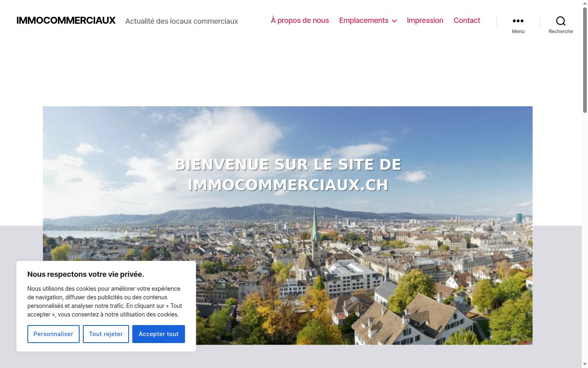Open the Impression menu item

click(425, 20)
